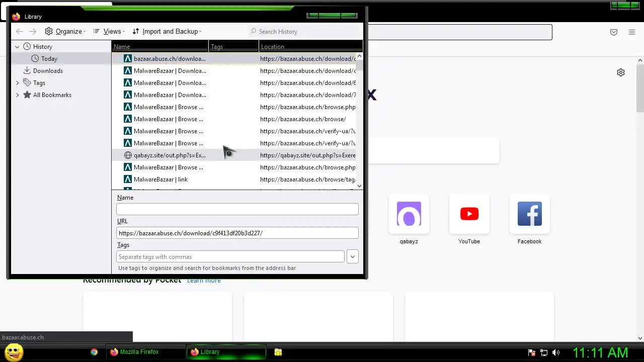This screenshot has height=362, width=644.
Task: Click the Firefox address bar
Action: click(x=460, y=32)
